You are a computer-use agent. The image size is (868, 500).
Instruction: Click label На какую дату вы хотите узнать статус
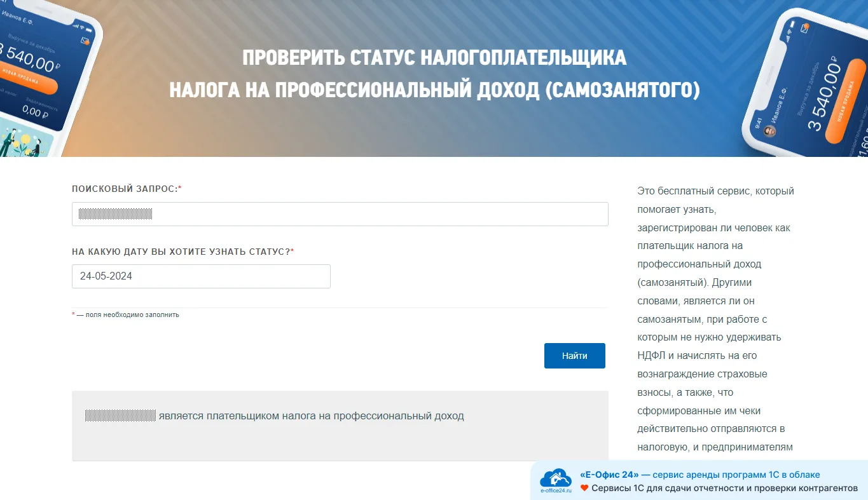coord(182,252)
